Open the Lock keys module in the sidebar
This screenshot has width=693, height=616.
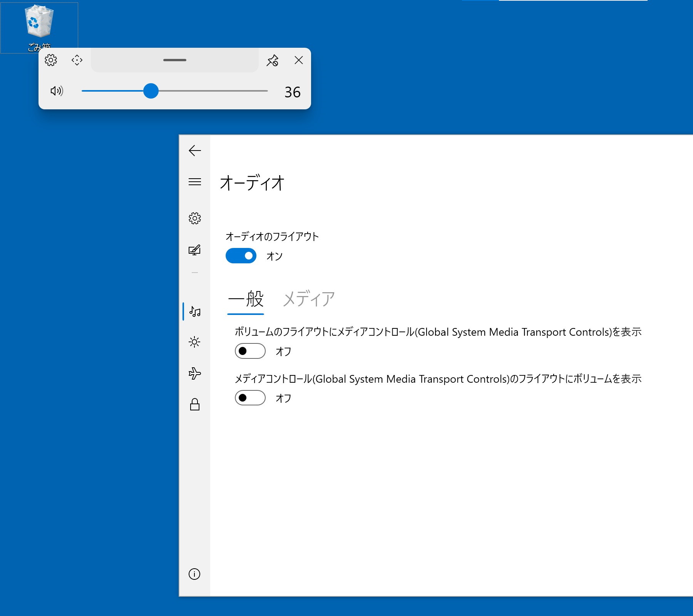coord(195,404)
